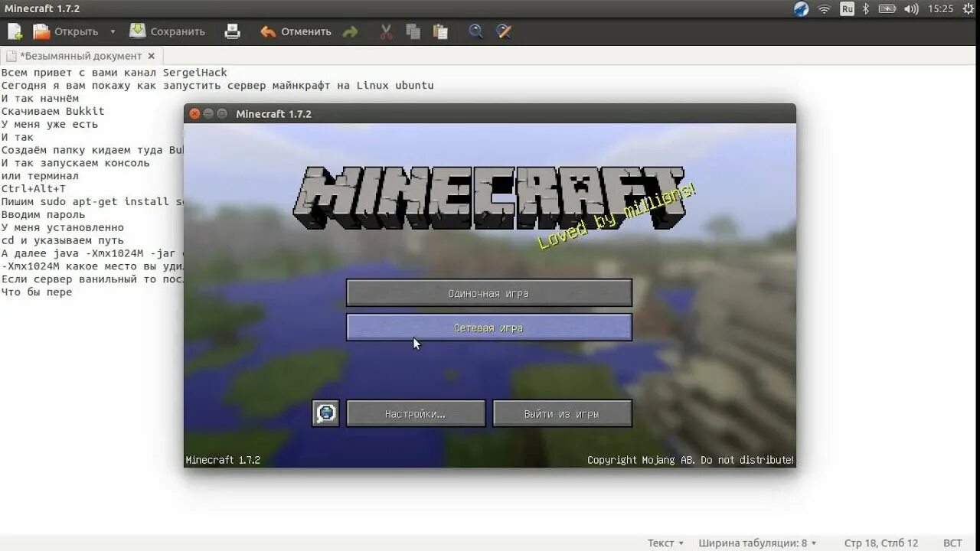980x551 pixels.
Task: Open a file with the Открыть button
Action: (x=66, y=31)
